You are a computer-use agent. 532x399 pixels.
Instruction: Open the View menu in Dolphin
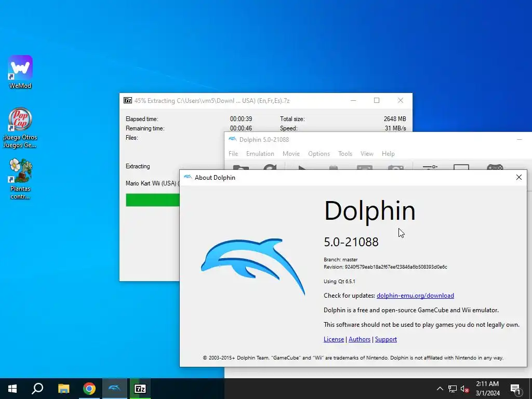tap(367, 154)
